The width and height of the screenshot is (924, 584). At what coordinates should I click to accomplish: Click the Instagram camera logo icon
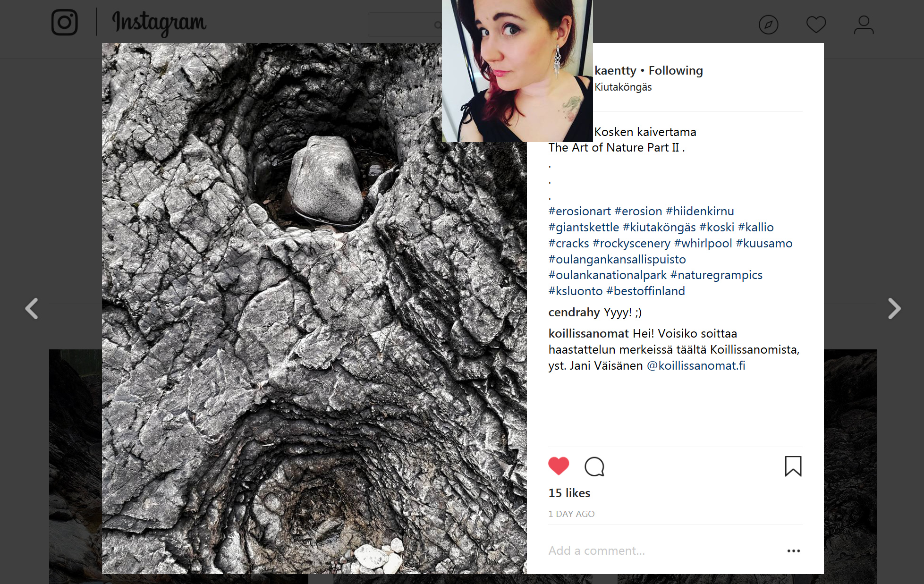pos(65,22)
